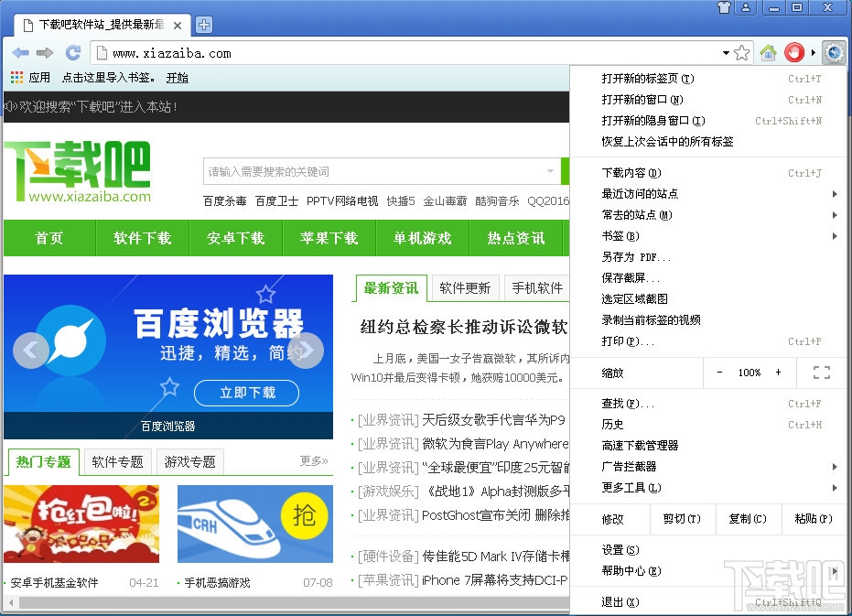Viewport: 852px width, 616px height.
Task: Show previous banner slide arrow
Action: click(31, 351)
